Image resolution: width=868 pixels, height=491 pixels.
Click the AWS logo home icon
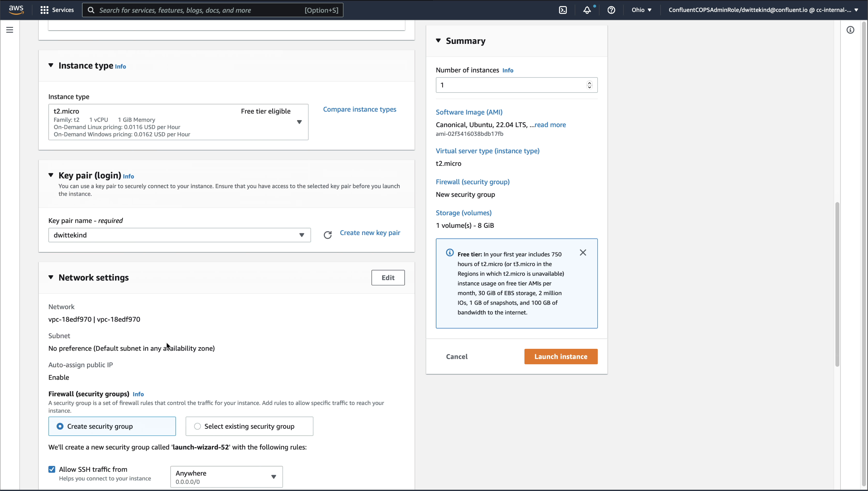tap(16, 10)
